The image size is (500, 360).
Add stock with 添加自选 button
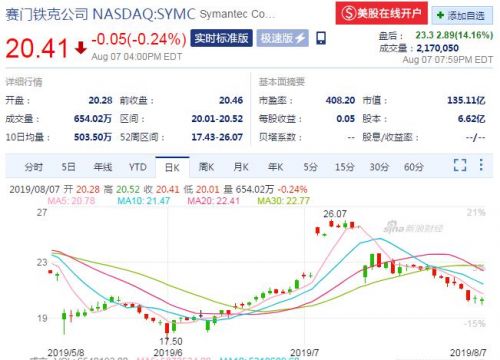tap(462, 15)
